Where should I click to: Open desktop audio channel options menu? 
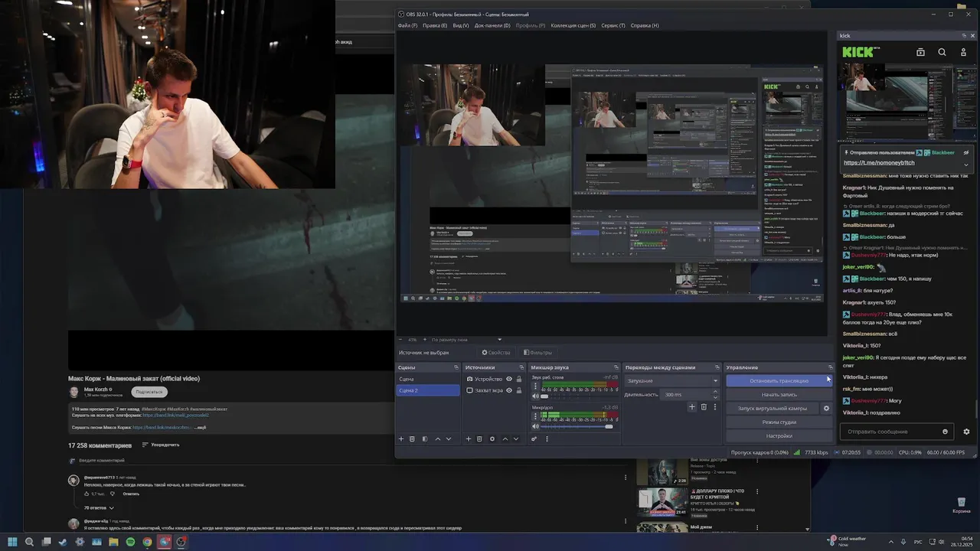click(535, 386)
